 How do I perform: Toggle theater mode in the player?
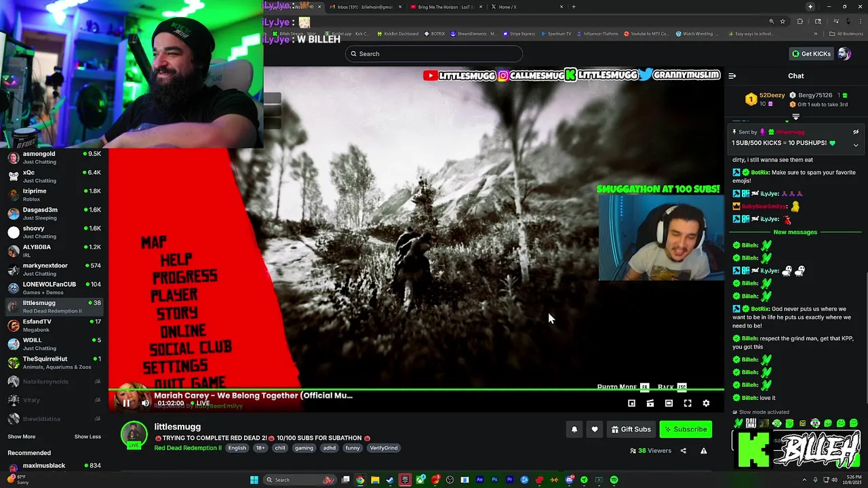click(x=669, y=403)
